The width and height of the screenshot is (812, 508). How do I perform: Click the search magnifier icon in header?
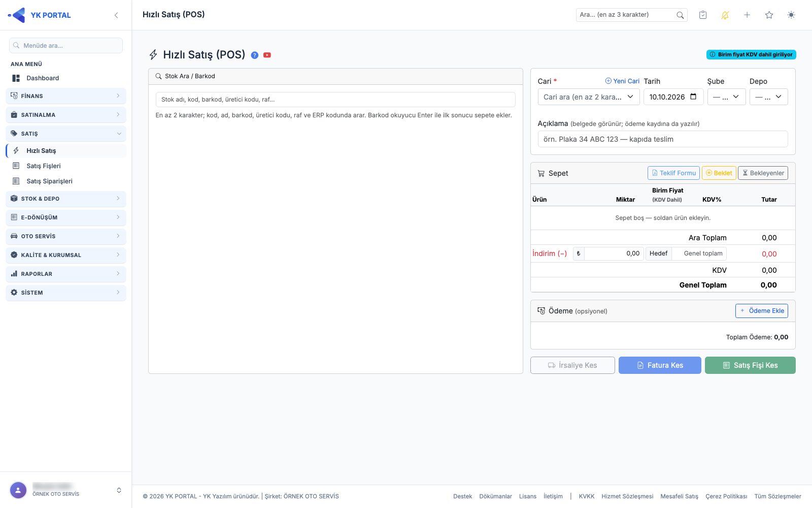pos(680,15)
